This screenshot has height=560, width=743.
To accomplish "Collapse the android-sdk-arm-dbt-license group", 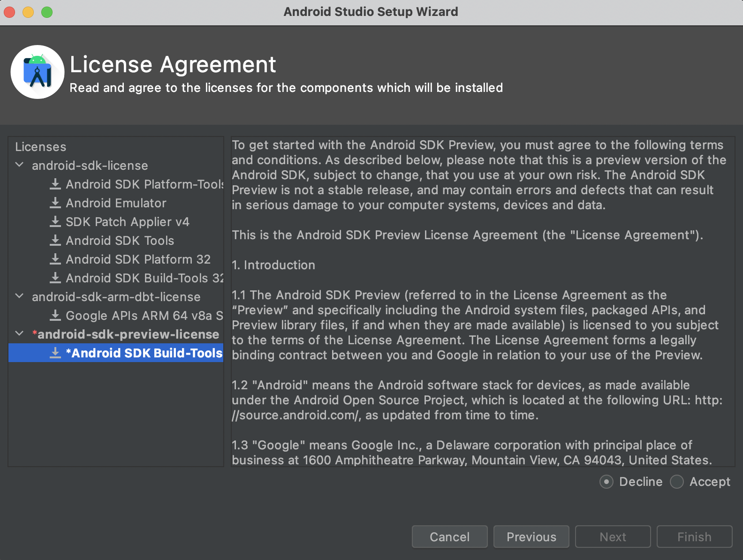I will pyautogui.click(x=20, y=296).
